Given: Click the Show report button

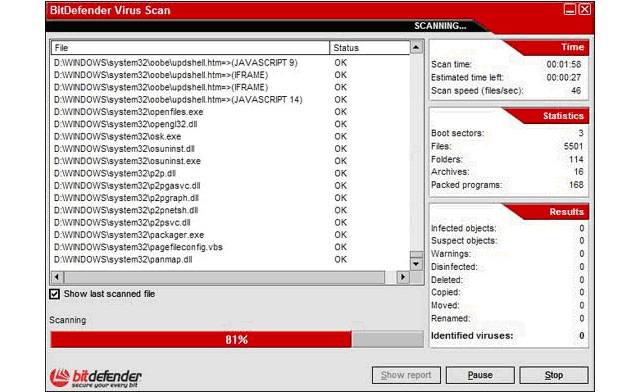Looking at the screenshot, I should pos(406,375).
